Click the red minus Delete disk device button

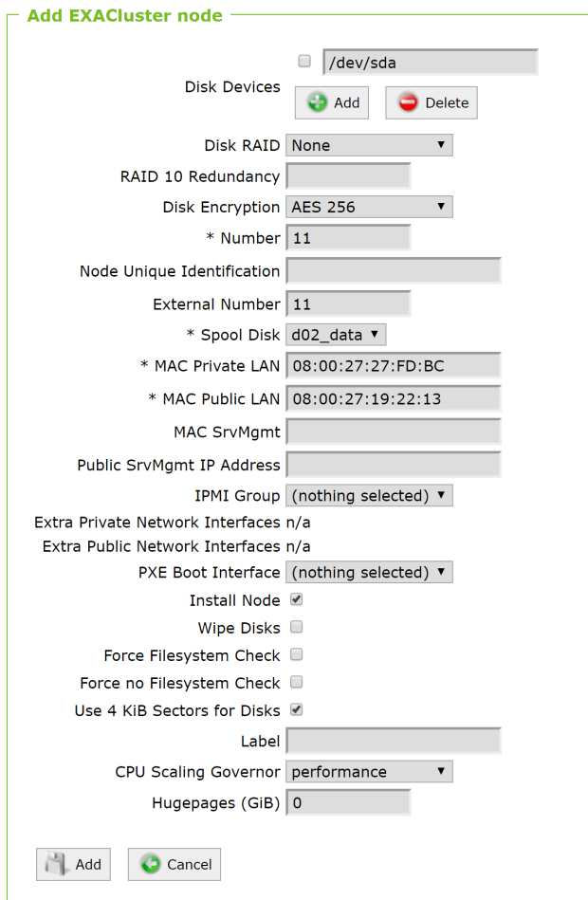point(431,102)
